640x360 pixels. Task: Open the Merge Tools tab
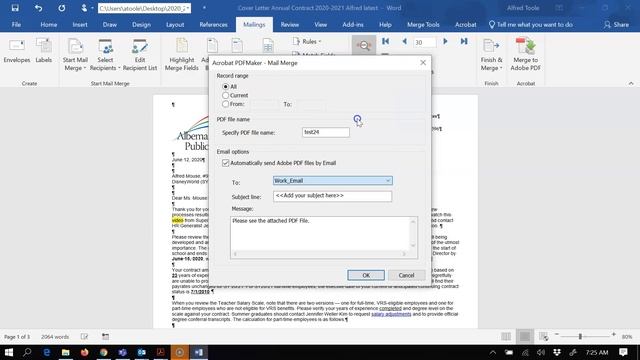pos(423,24)
